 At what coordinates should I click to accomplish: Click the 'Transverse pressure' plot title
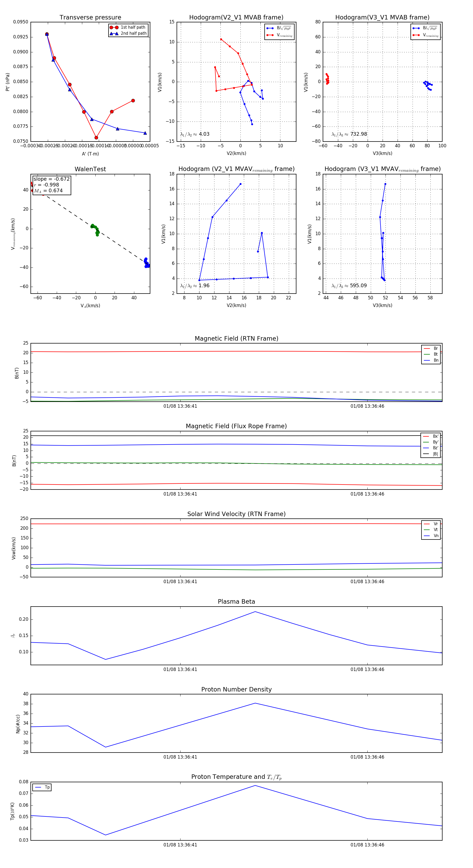click(x=90, y=18)
